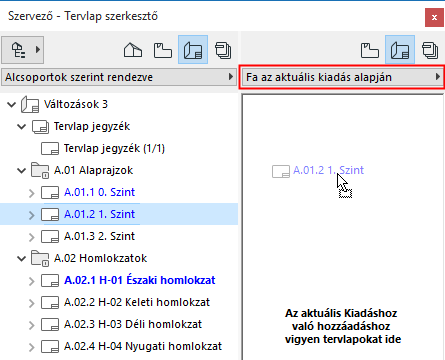
Task: Expand the A.01.2 1. Szint layout
Action: click(x=32, y=215)
